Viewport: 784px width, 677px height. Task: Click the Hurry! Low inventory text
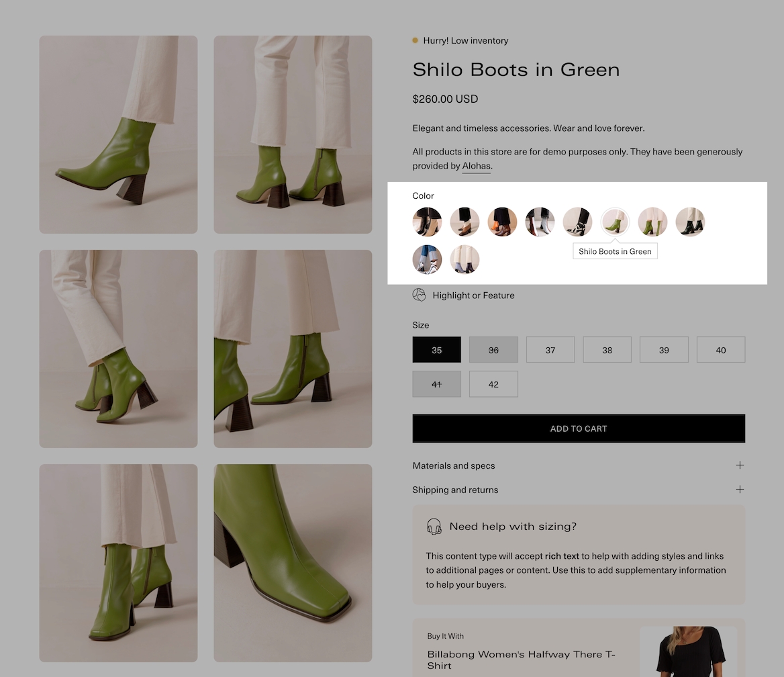pyautogui.click(x=466, y=40)
